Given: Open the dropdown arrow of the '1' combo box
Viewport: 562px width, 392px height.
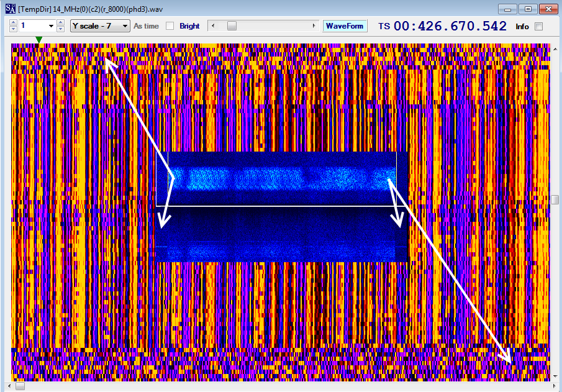Looking at the screenshot, I should point(51,26).
